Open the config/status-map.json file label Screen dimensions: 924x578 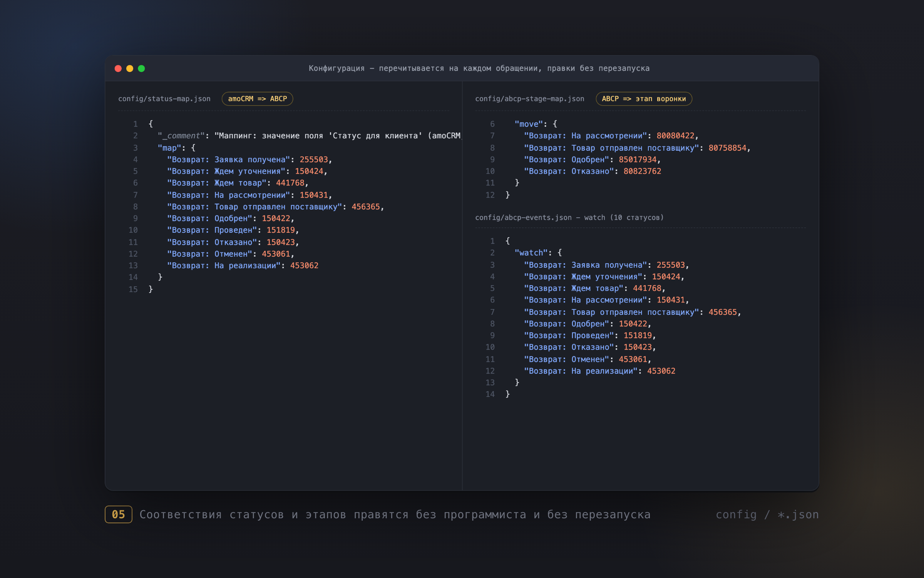click(x=164, y=99)
